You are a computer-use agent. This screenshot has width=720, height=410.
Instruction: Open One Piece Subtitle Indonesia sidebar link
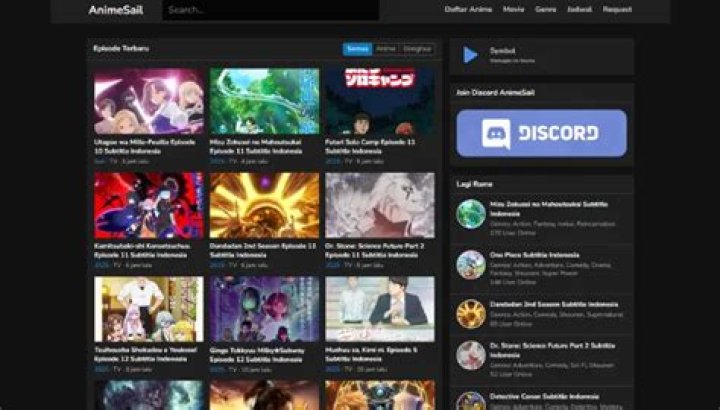(x=534, y=255)
